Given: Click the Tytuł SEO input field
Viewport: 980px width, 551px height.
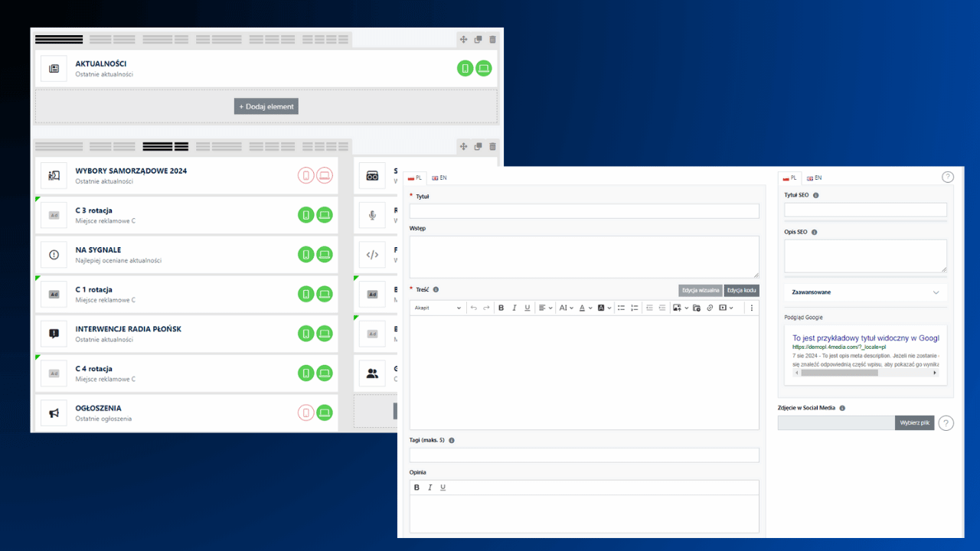Looking at the screenshot, I should [x=865, y=210].
